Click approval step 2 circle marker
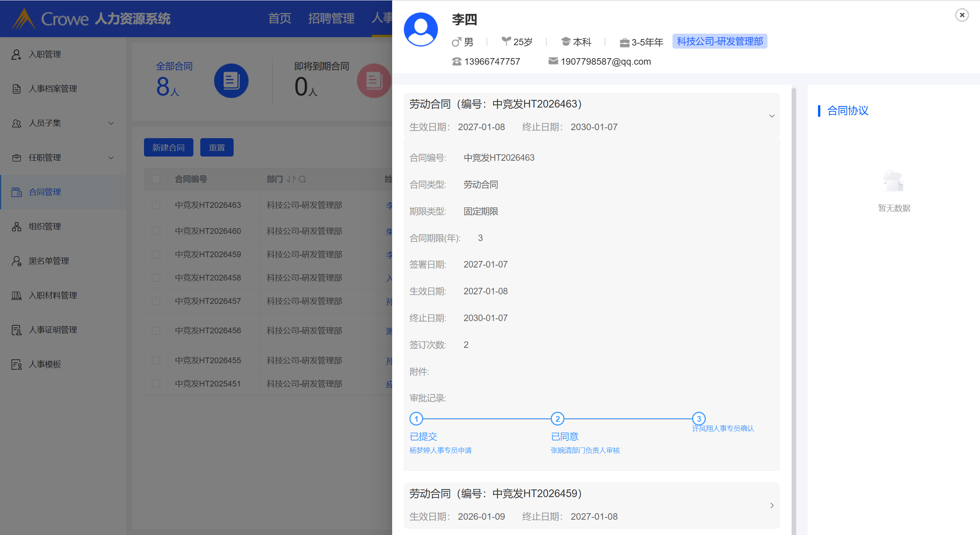Viewport: 980px width, 535px height. (557, 419)
